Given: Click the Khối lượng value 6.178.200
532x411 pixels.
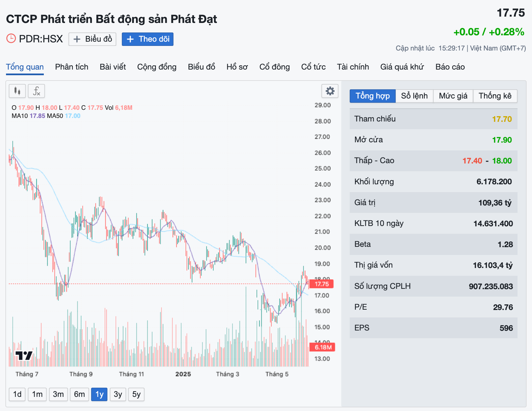Looking at the screenshot, I should (494, 182).
